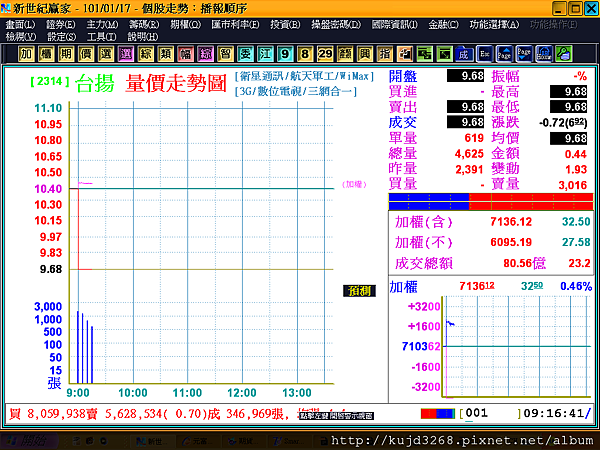Click the yellow 選 toolbar icon
The image size is (600, 450).
click(x=106, y=54)
